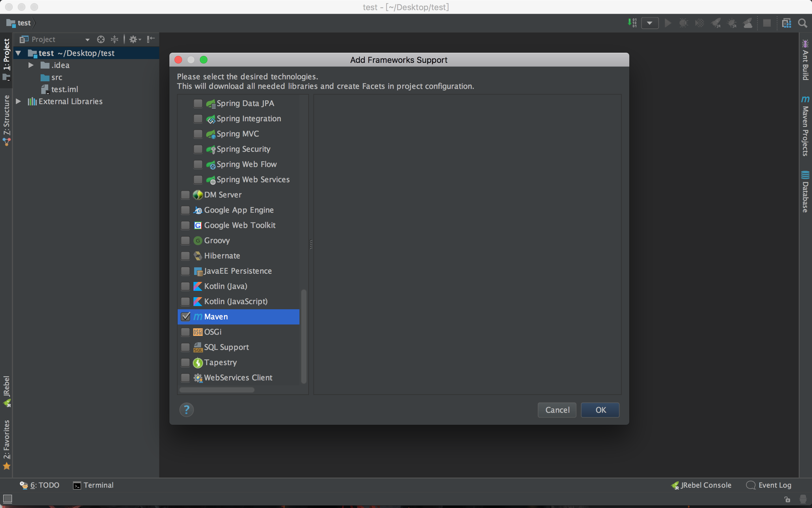Open the 1: Project side tab
812x508 pixels.
coord(6,60)
